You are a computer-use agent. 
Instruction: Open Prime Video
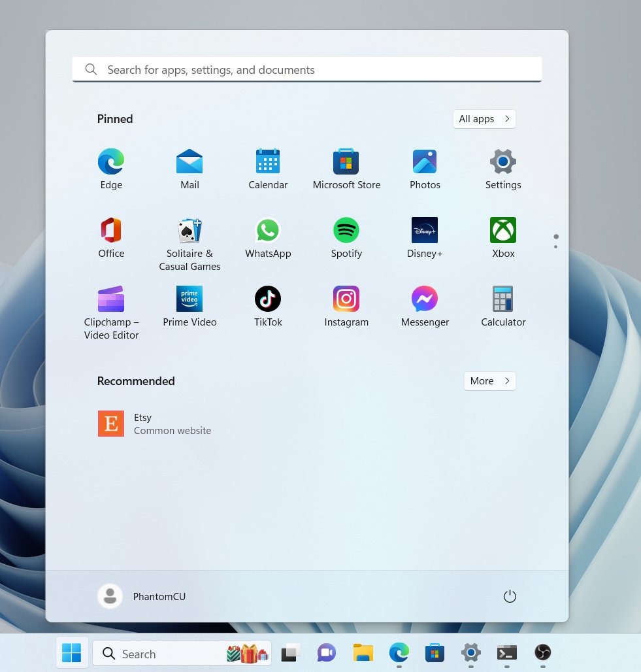(x=189, y=306)
